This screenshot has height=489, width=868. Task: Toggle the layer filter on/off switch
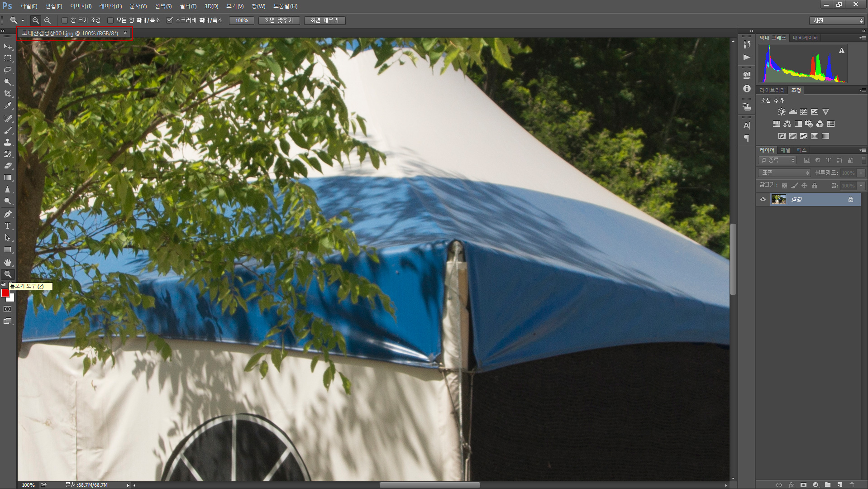(x=863, y=160)
